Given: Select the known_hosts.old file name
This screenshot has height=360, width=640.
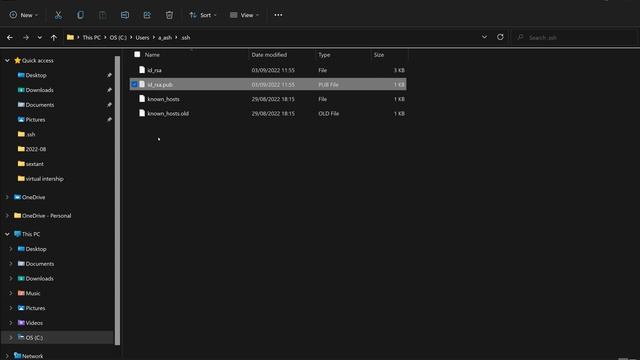Looking at the screenshot, I should [x=168, y=113].
